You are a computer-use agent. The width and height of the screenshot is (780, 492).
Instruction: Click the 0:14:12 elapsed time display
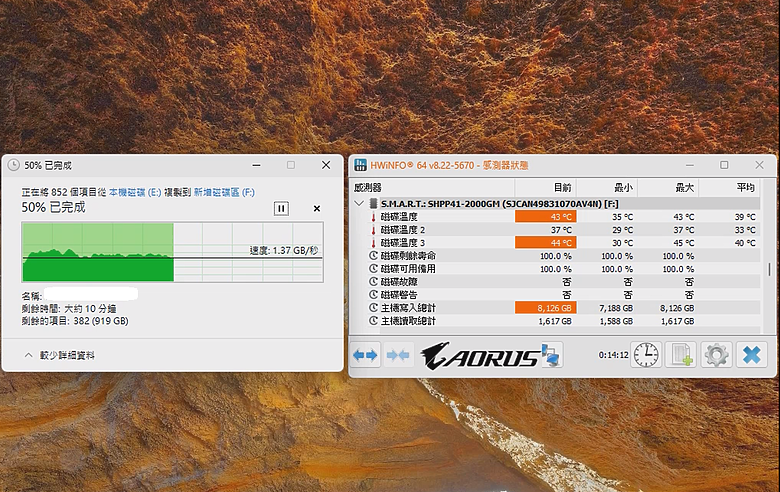tap(613, 355)
